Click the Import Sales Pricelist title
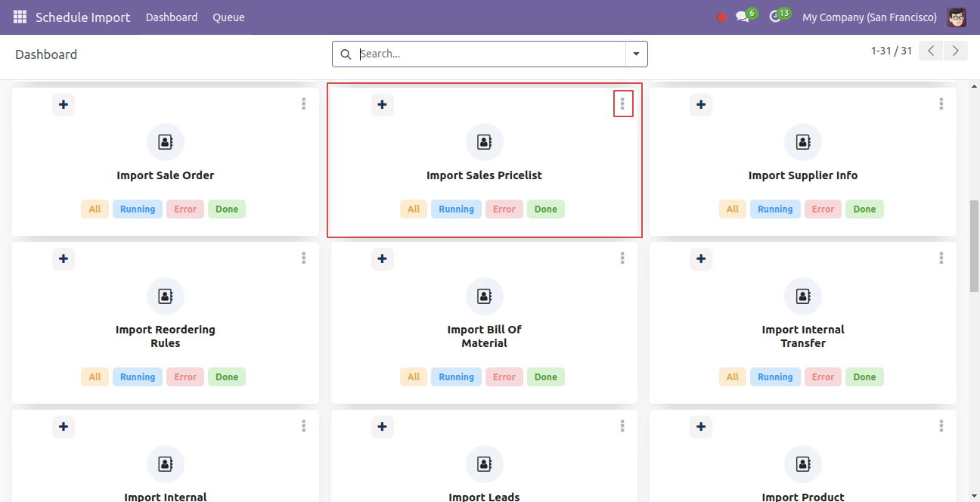980x502 pixels. point(485,175)
